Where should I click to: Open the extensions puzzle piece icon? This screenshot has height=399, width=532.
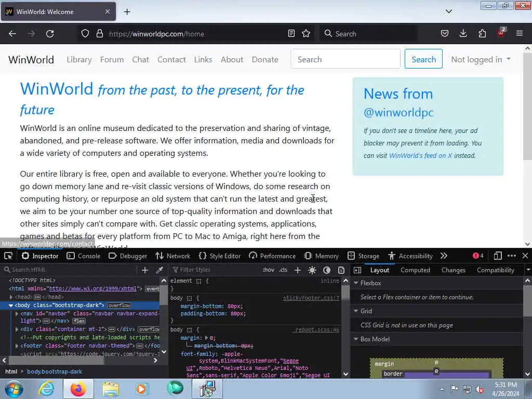coord(482,34)
